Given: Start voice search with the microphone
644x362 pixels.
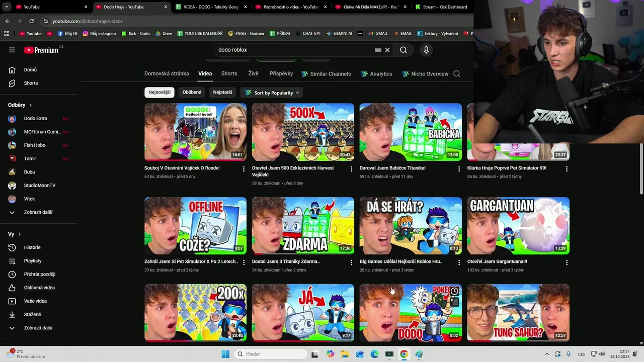Looking at the screenshot, I should coord(426,50).
